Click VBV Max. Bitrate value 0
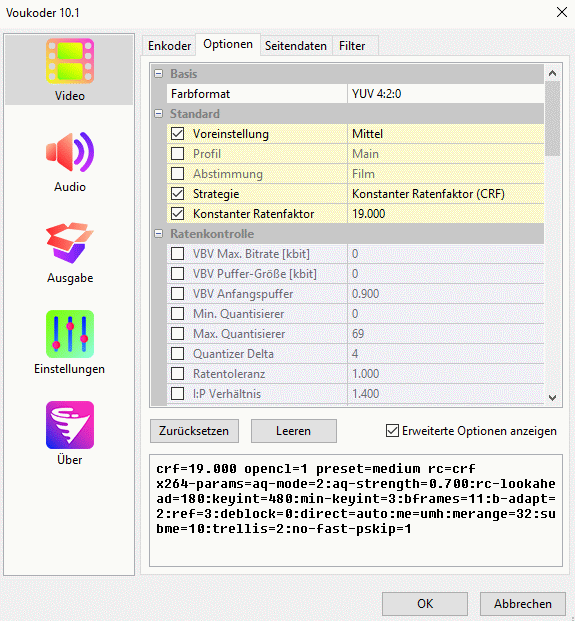The image size is (575, 621). click(446, 253)
